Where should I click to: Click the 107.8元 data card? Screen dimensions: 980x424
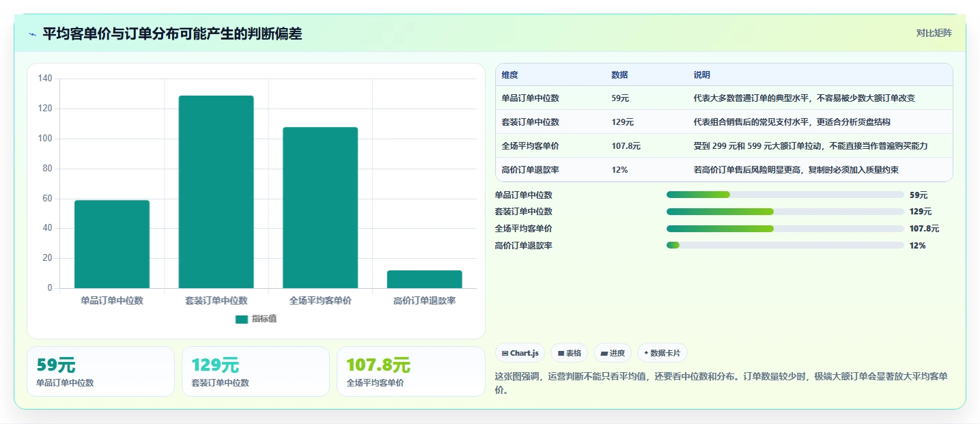410,371
